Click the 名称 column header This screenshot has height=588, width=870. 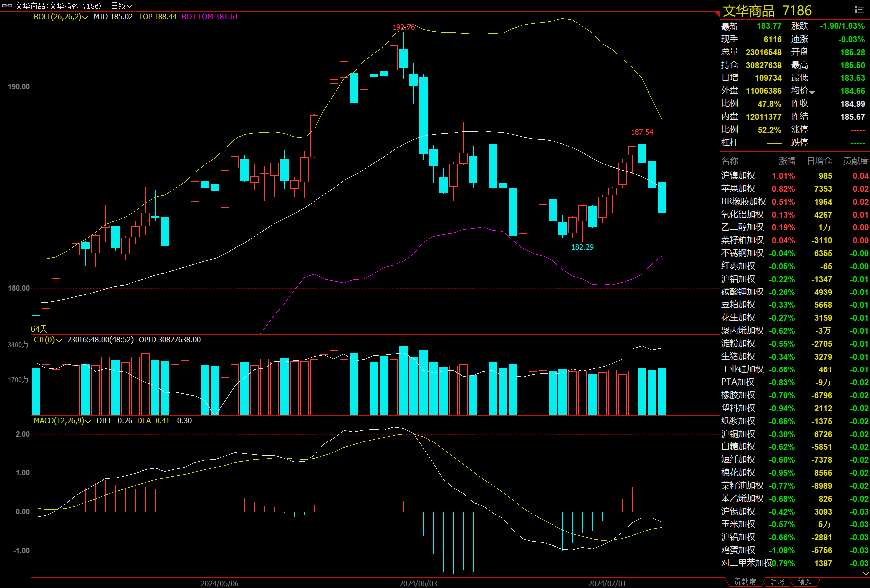coord(730,161)
